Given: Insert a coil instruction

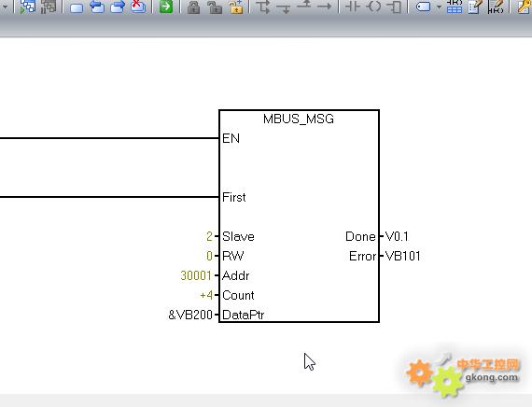Looking at the screenshot, I should pos(374,7).
